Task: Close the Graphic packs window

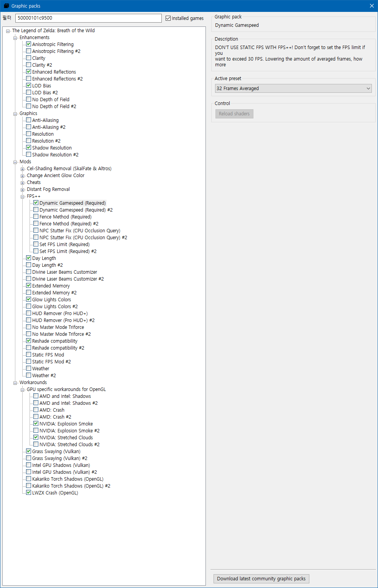Action: [371, 6]
